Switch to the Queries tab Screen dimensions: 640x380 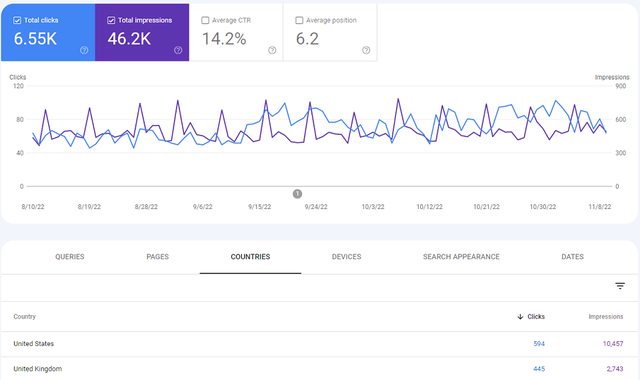click(70, 257)
